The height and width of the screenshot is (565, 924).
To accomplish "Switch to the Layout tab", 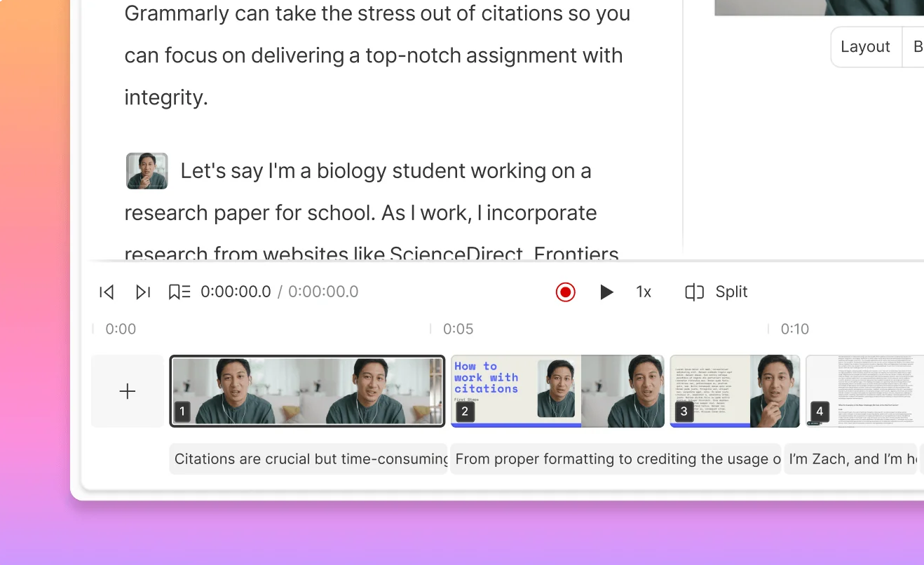I will click(865, 46).
